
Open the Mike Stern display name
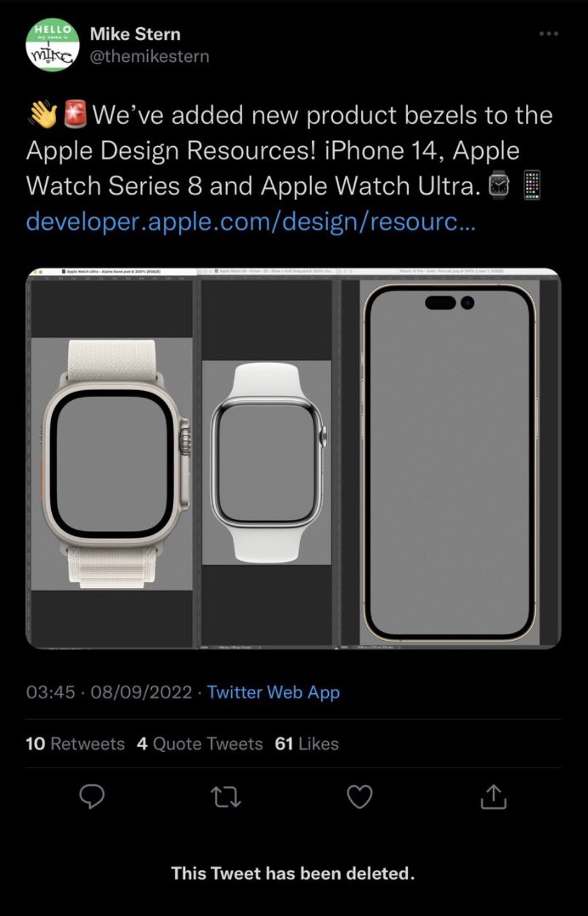tap(135, 35)
